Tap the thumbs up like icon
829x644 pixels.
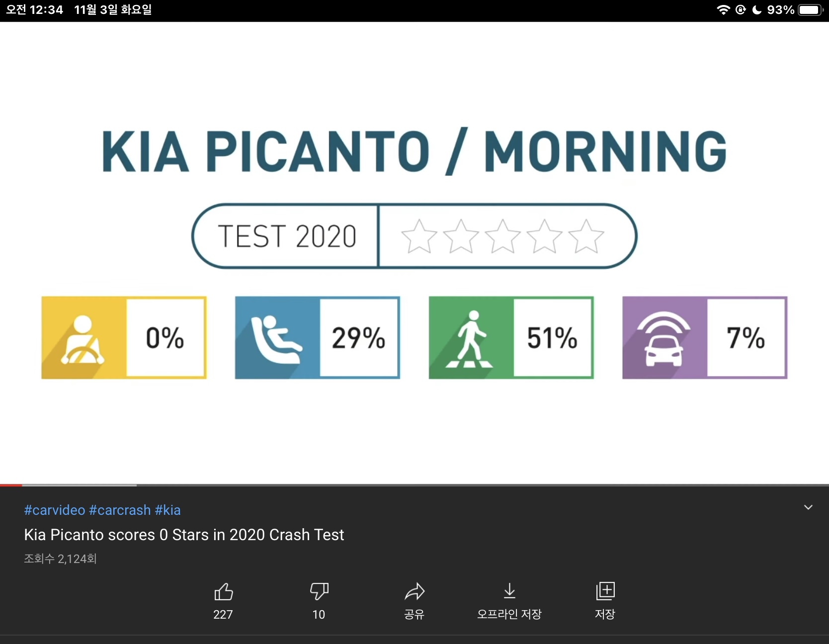223,592
